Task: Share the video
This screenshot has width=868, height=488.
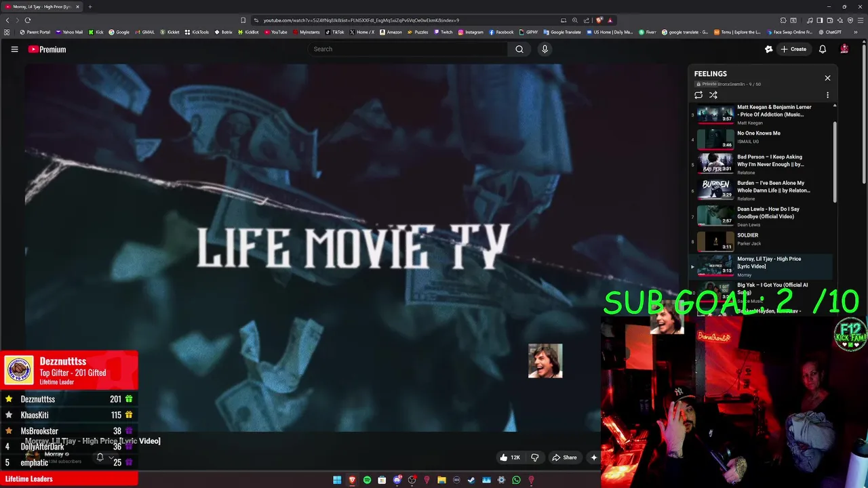Action: pyautogui.click(x=564, y=457)
